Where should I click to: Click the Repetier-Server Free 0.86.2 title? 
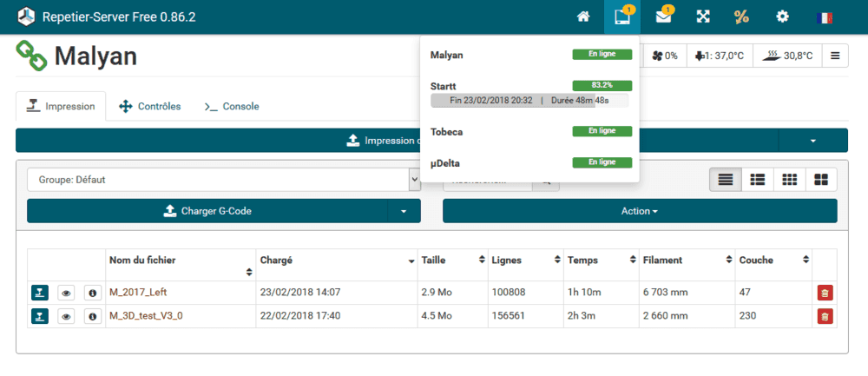(x=118, y=17)
